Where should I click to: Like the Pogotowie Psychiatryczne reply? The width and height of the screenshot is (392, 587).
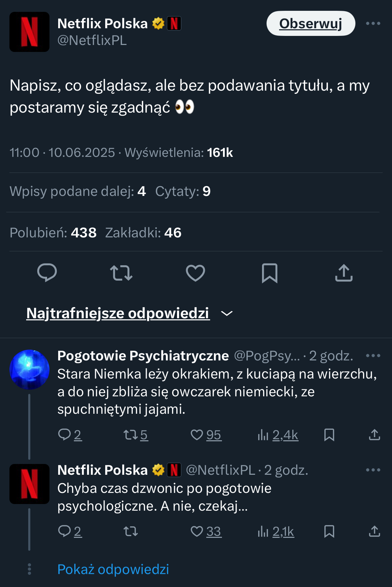coord(197,435)
